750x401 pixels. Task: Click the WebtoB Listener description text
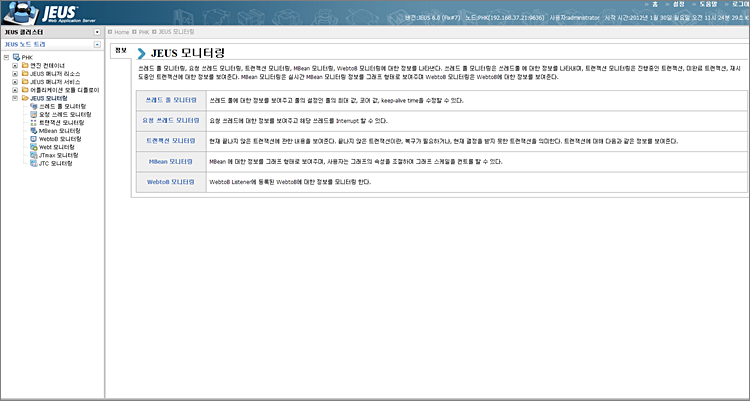290,182
